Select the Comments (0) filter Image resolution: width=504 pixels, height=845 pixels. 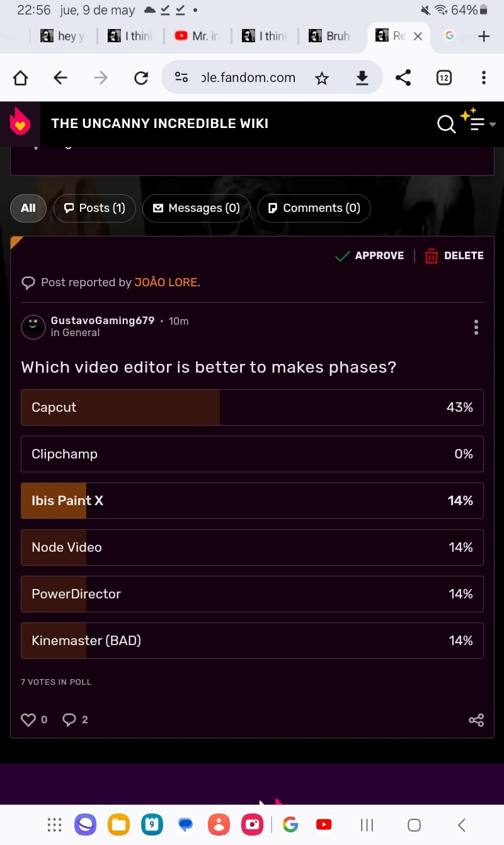pyautogui.click(x=314, y=208)
